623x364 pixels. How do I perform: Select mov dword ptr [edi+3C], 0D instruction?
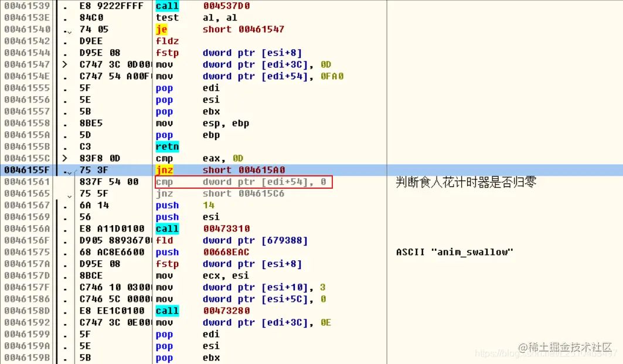(x=243, y=64)
